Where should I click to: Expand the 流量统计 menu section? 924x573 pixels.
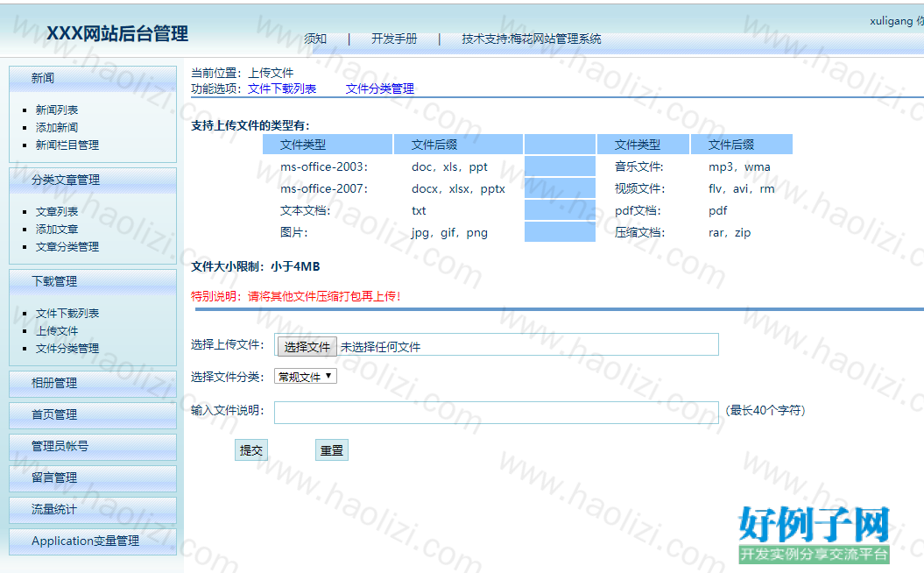93,510
